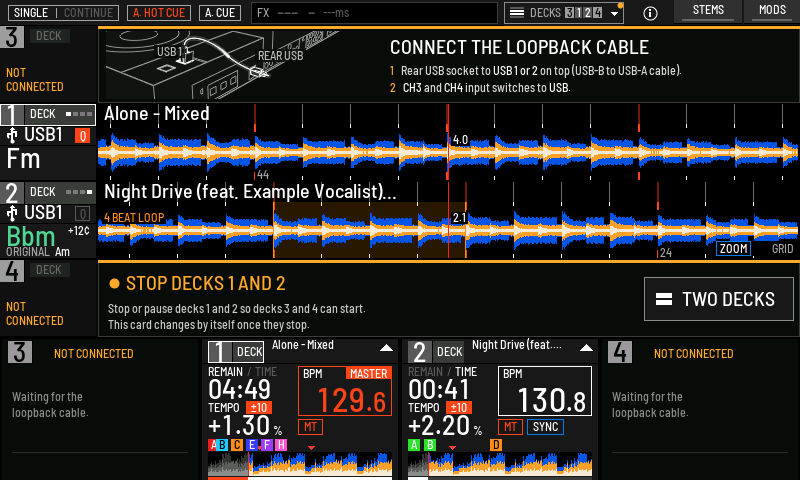This screenshot has height=480, width=800.
Task: Open deck 2 DECK label in bottom panel
Action: pos(449,352)
